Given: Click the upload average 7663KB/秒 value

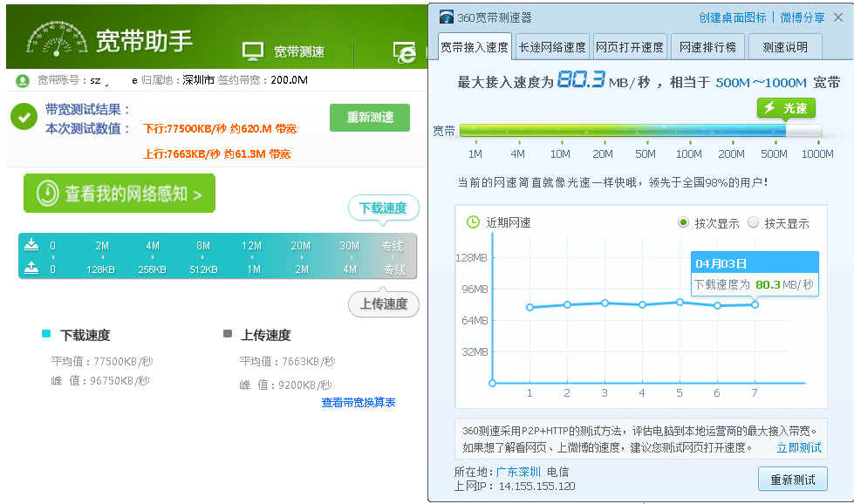Looking at the screenshot, I should [x=309, y=361].
